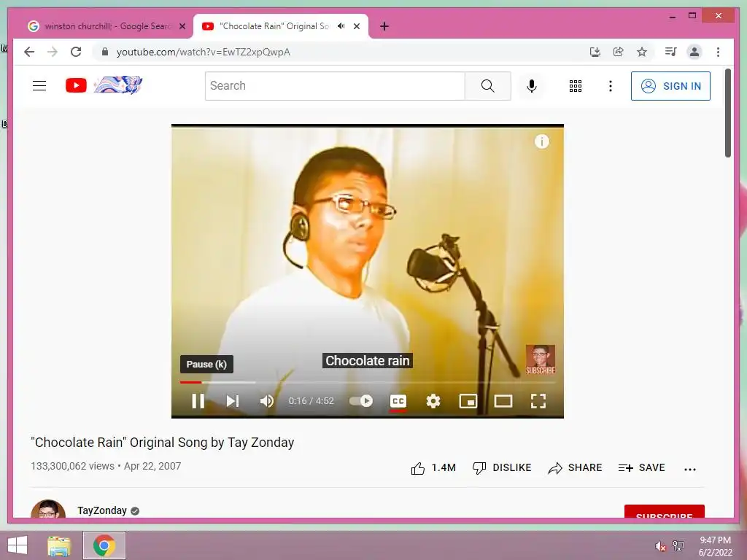Image resolution: width=747 pixels, height=560 pixels.
Task: Open the SHARE dialog
Action: click(x=575, y=468)
